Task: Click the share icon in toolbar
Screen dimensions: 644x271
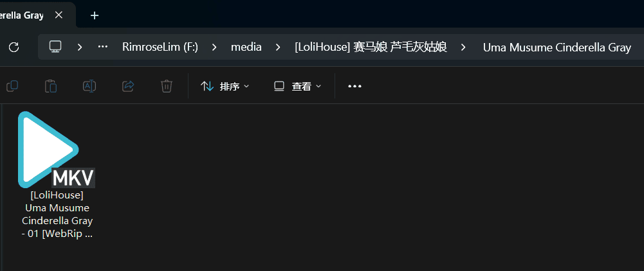Action: pyautogui.click(x=128, y=86)
